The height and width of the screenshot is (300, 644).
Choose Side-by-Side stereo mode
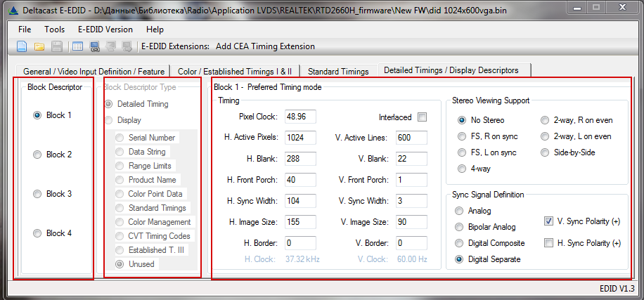(546, 152)
